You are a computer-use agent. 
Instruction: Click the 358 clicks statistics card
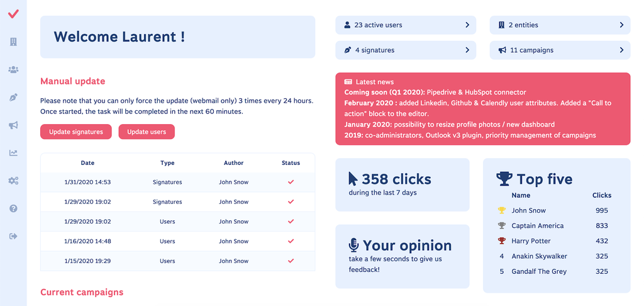pos(402,184)
